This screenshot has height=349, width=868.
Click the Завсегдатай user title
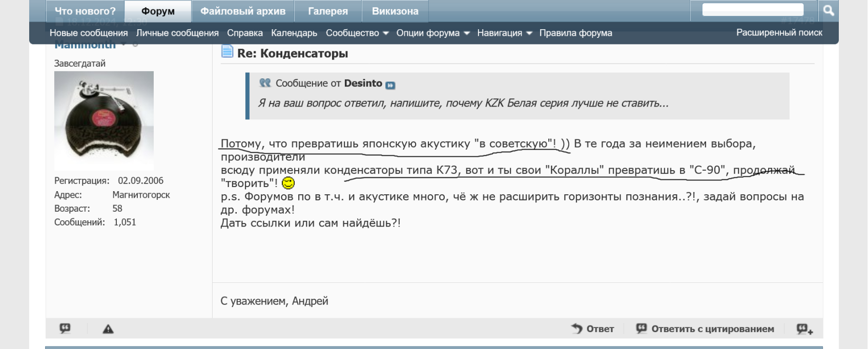[80, 63]
